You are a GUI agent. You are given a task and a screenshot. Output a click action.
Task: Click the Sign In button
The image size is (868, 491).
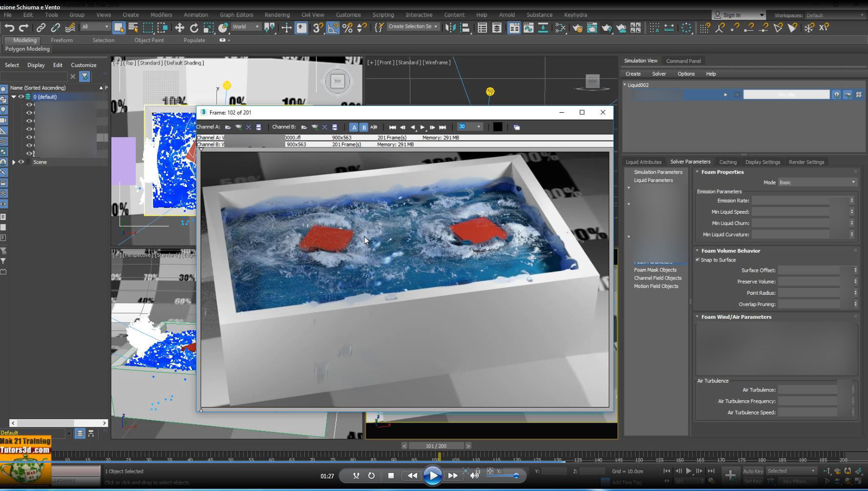click(738, 15)
